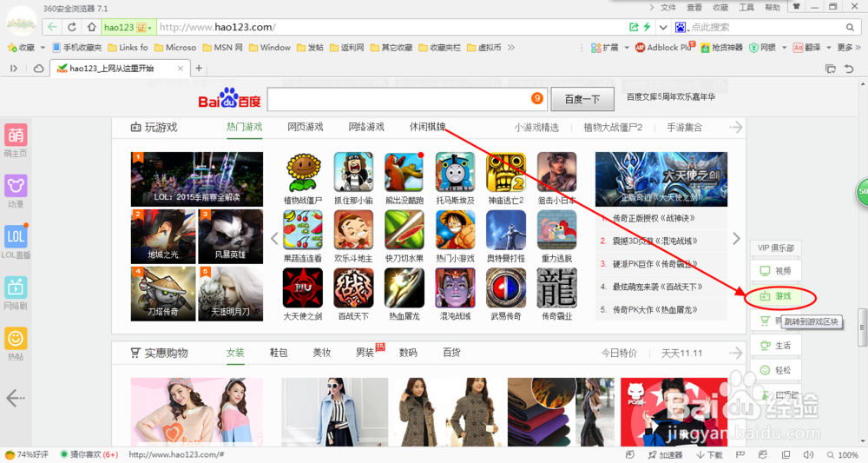Viewport: 868px width, 463px height.
Task: Select the 热门游戏 tab
Action: pyautogui.click(x=244, y=127)
